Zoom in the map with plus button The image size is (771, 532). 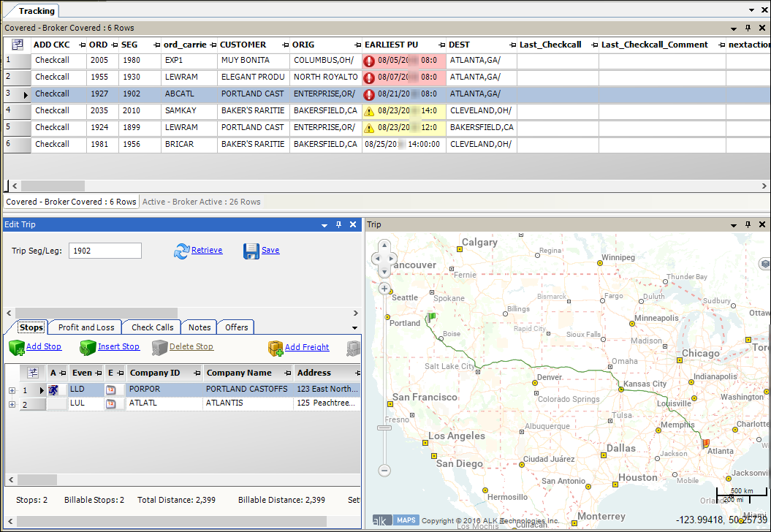[x=384, y=289]
